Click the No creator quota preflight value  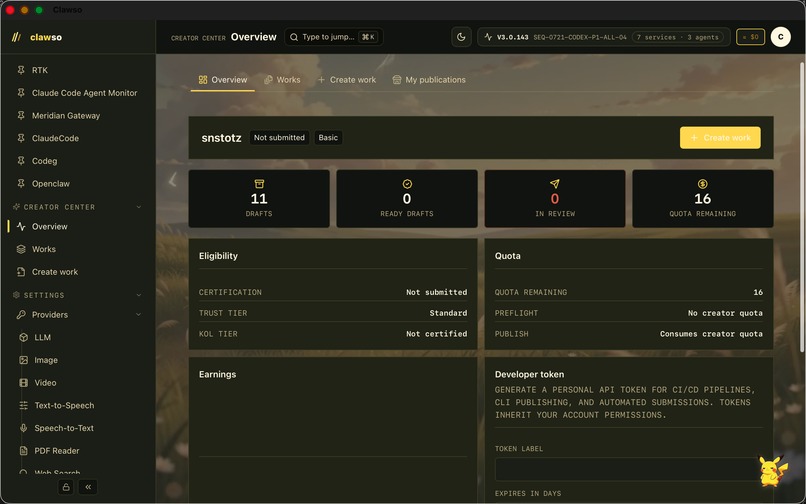click(725, 313)
